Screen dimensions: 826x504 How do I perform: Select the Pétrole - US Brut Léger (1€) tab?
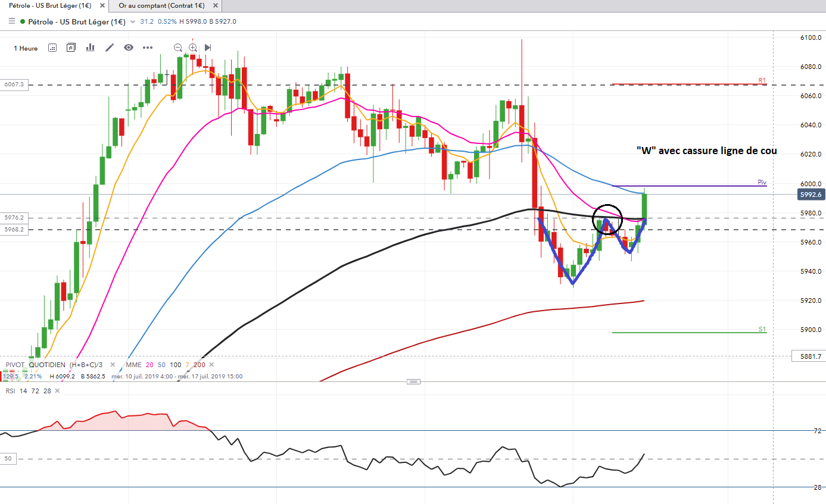coord(50,5)
